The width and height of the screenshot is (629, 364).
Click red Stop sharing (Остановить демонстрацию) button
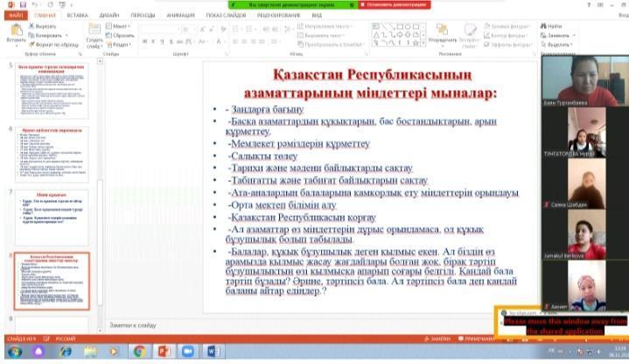395,5
